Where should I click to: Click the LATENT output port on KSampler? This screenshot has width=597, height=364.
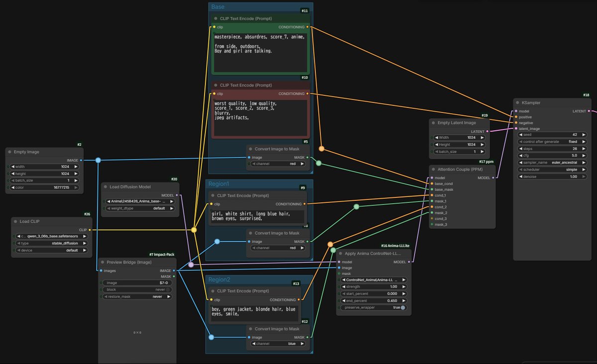click(x=589, y=111)
